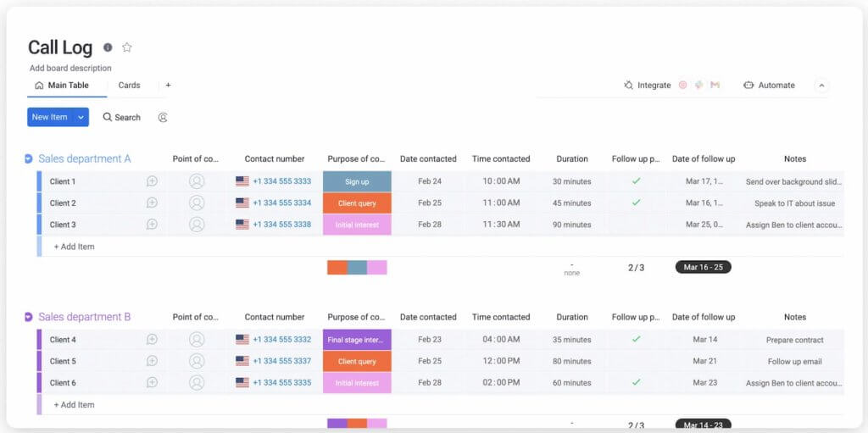Open conversation bubble for Client 2
Viewport: 868px width, 433px height.
[152, 203]
